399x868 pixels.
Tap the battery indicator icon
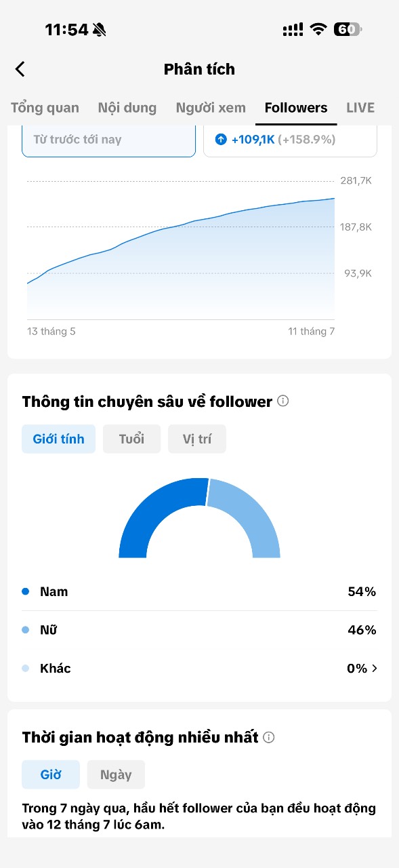point(348,29)
